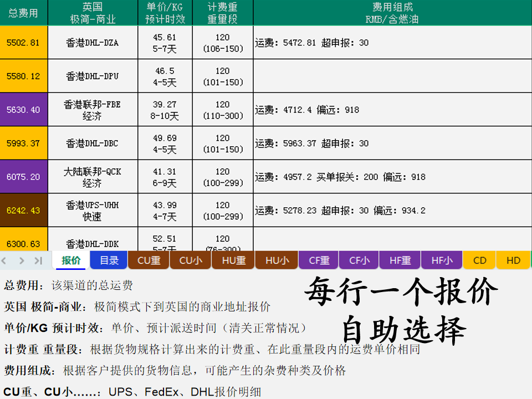
Task: Click the next sheet navigation arrow
Action: [x=22, y=260]
